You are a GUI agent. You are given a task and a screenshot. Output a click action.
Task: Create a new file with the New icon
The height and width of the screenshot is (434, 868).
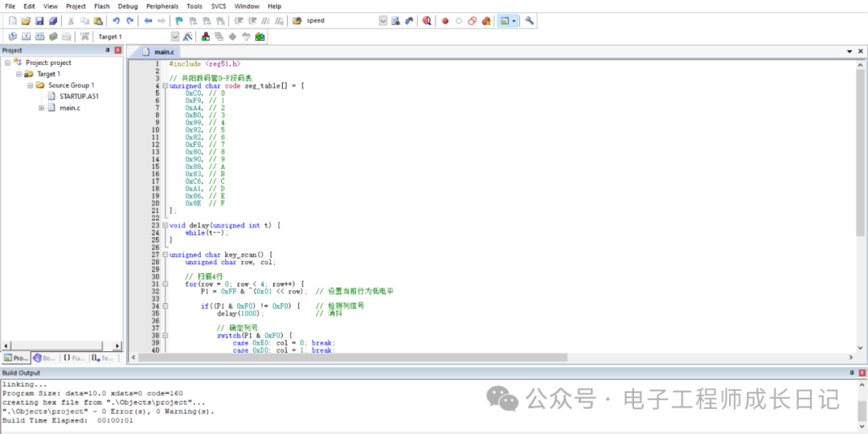[x=12, y=20]
